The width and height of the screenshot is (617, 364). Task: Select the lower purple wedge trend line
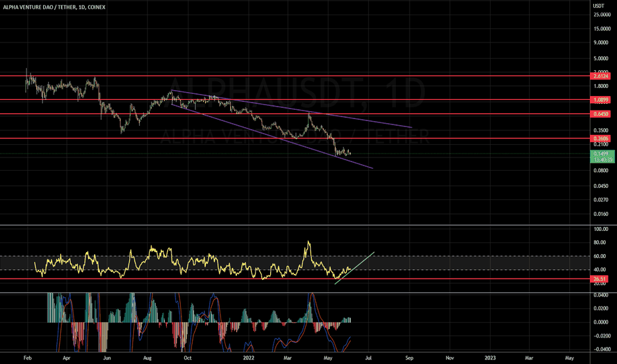coord(271,136)
